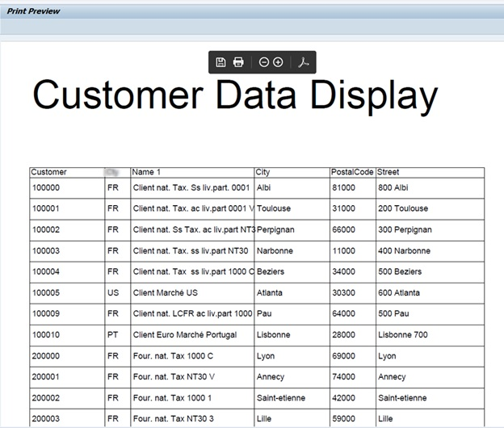The image size is (504, 428).
Task: Click customer number 100004
Action: pos(46,271)
